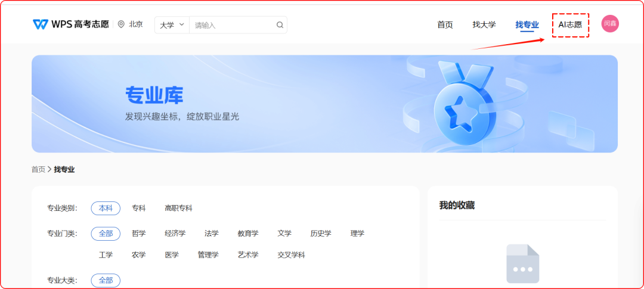
Task: Filter by 农学 category
Action: pyautogui.click(x=139, y=255)
